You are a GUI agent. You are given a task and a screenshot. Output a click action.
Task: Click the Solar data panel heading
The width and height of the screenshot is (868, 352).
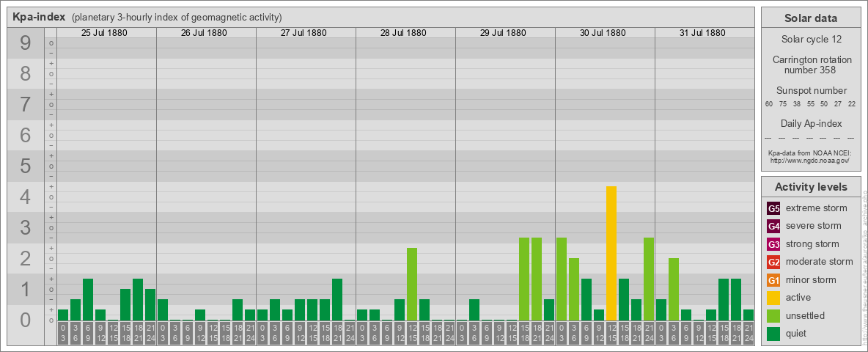tap(810, 18)
